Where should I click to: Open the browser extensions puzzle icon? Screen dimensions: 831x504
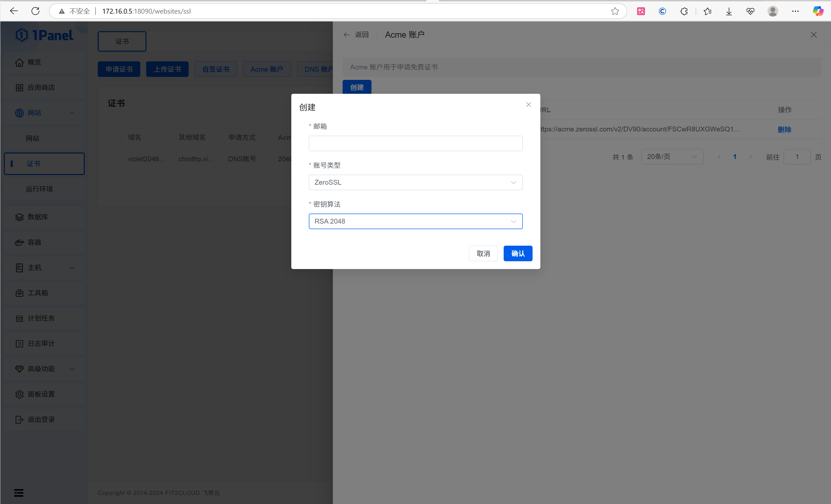pos(684,11)
